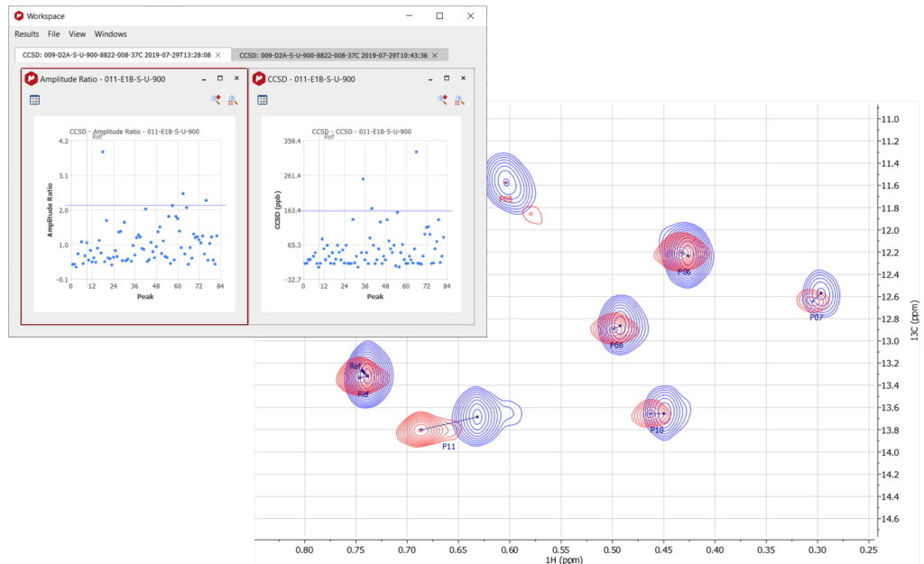Close the CCSD tab timestamped 13:28:08
Viewport: 924px width, 564px height.
[218, 55]
